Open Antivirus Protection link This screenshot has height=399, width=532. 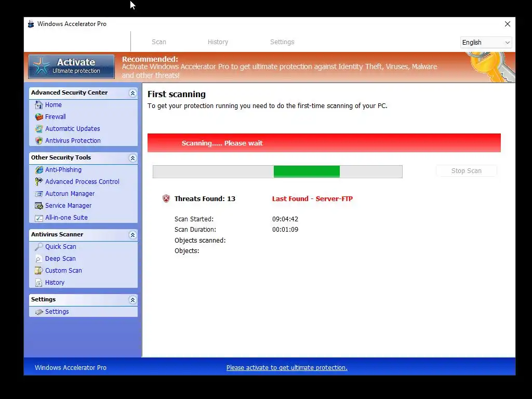73,140
